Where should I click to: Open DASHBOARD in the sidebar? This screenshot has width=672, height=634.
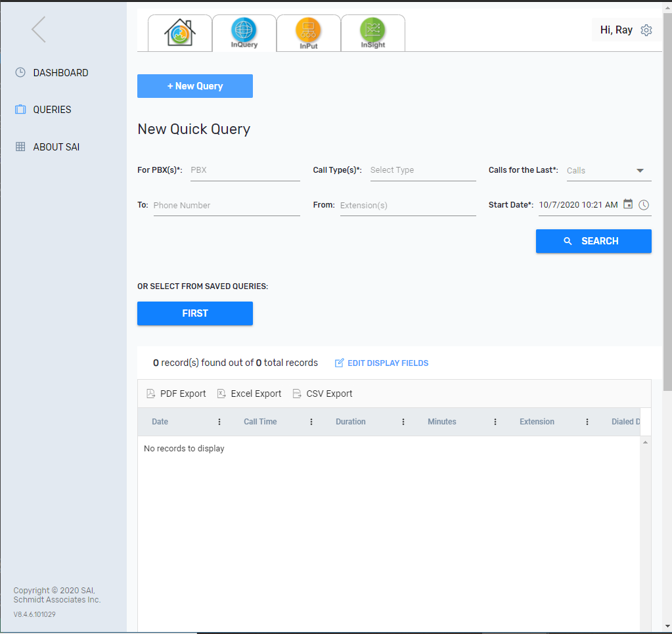pos(60,73)
